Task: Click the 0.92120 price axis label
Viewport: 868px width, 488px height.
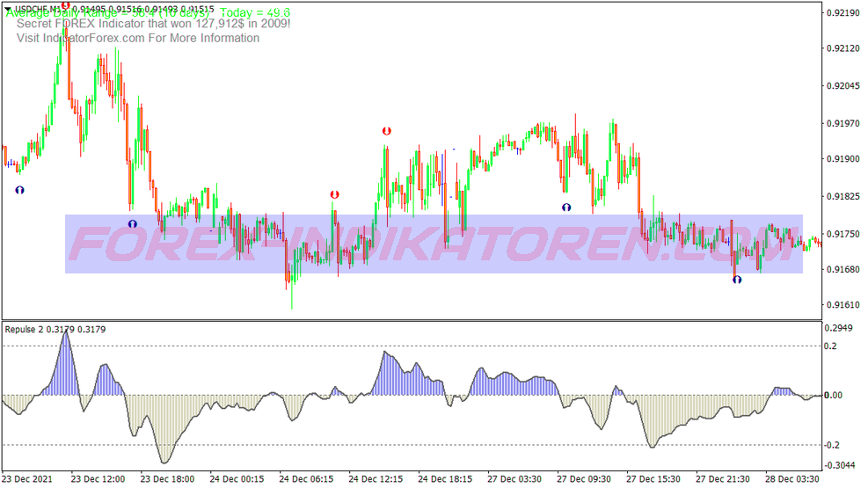Action: point(843,48)
